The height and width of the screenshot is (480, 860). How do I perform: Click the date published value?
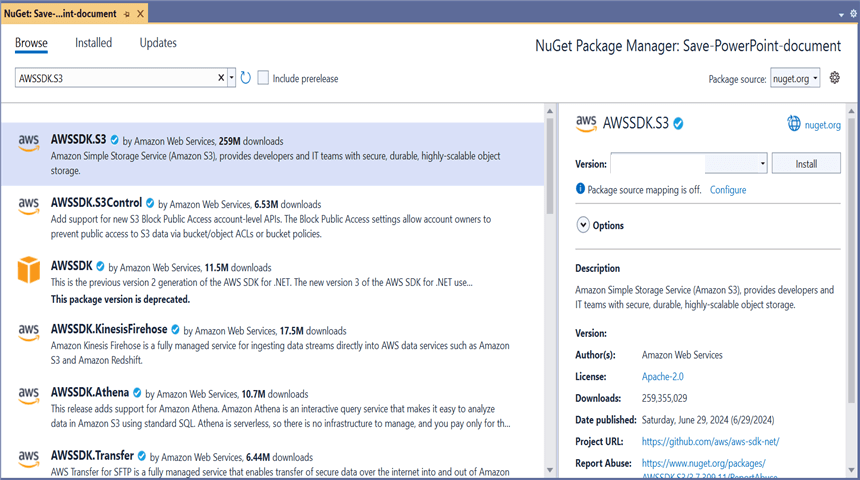tap(708, 420)
